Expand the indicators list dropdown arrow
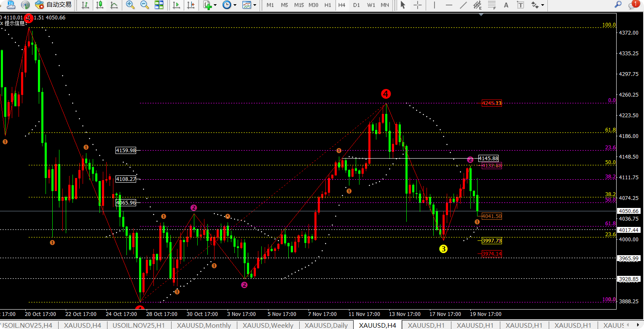 pos(215,5)
